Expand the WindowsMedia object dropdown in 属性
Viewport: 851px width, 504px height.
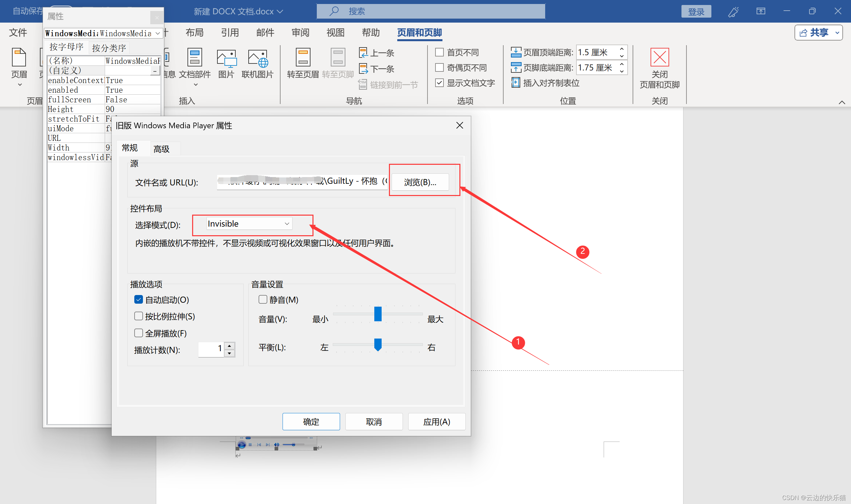pyautogui.click(x=158, y=33)
